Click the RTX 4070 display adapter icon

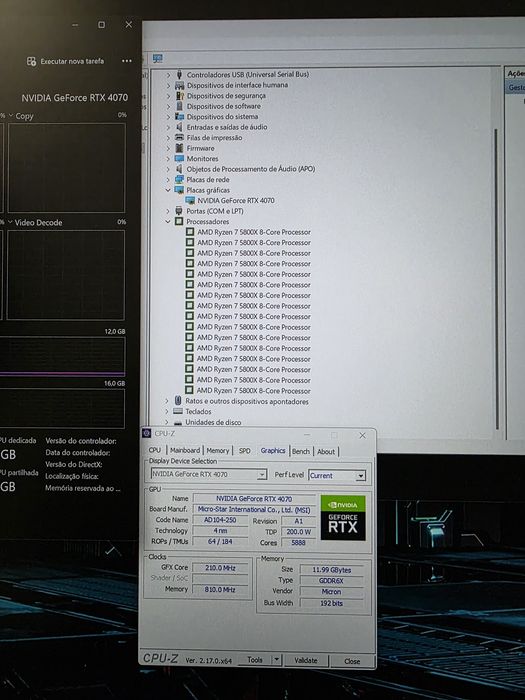point(190,200)
